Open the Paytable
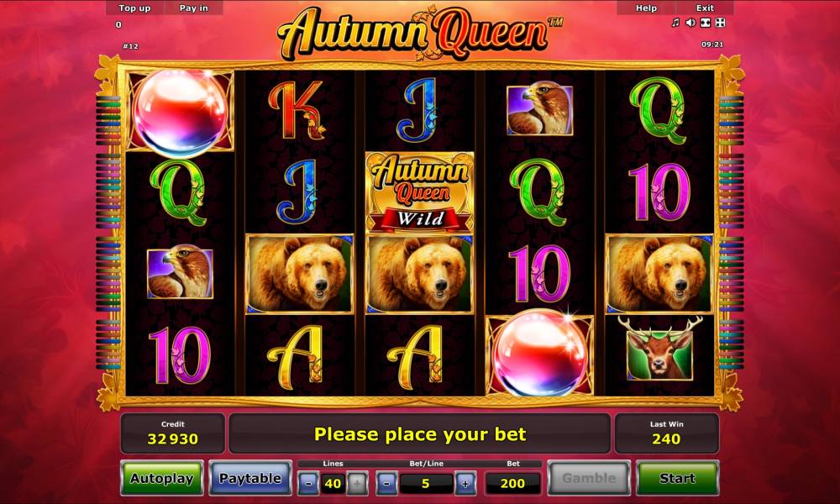This screenshot has width=840, height=504. [250, 478]
